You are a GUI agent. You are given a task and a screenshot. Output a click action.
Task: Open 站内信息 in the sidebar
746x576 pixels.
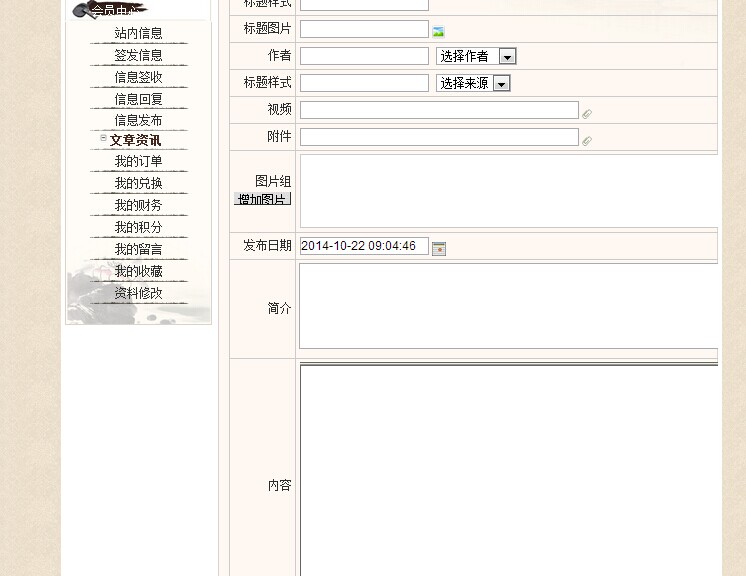[138, 33]
